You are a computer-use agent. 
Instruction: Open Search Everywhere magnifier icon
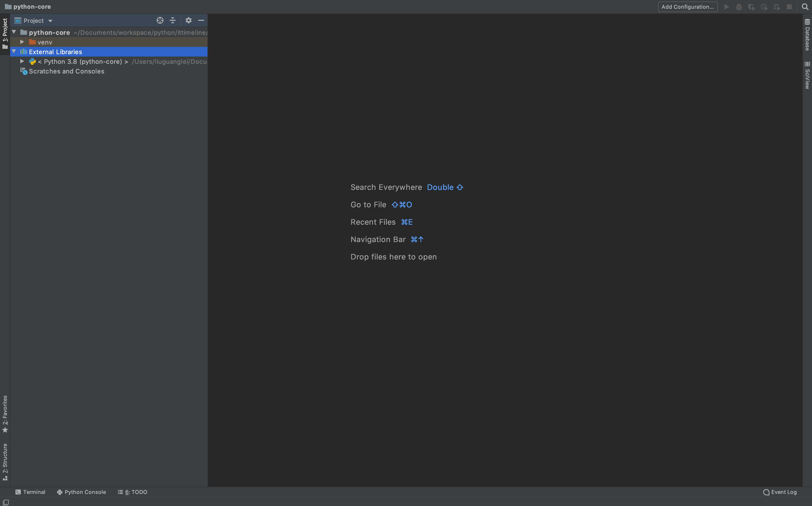click(x=805, y=7)
